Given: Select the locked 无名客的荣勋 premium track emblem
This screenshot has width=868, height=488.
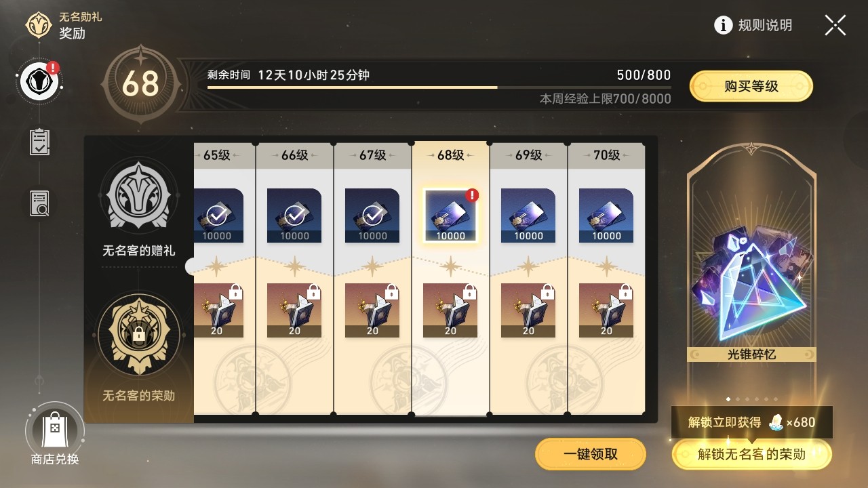Looking at the screenshot, I should pyautogui.click(x=139, y=334).
